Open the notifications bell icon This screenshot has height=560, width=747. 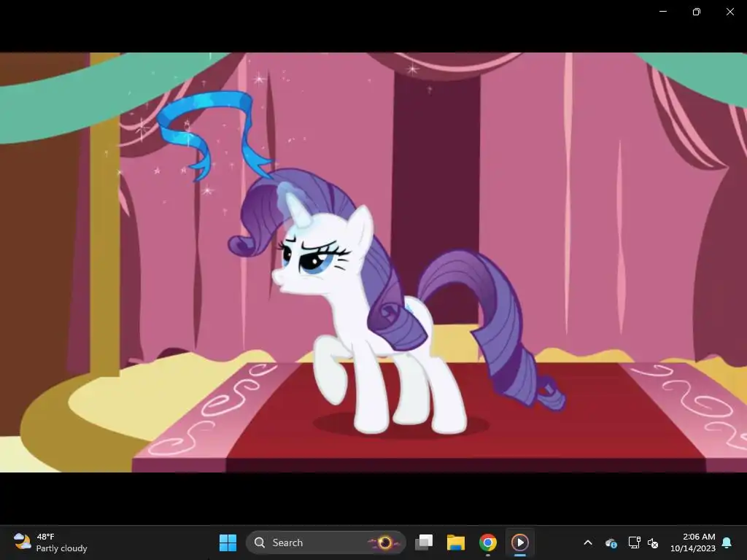pos(727,542)
